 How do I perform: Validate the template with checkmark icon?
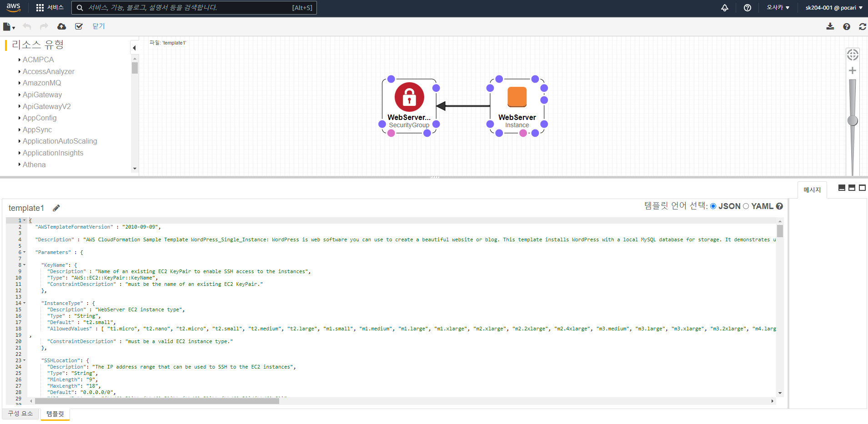tap(79, 26)
